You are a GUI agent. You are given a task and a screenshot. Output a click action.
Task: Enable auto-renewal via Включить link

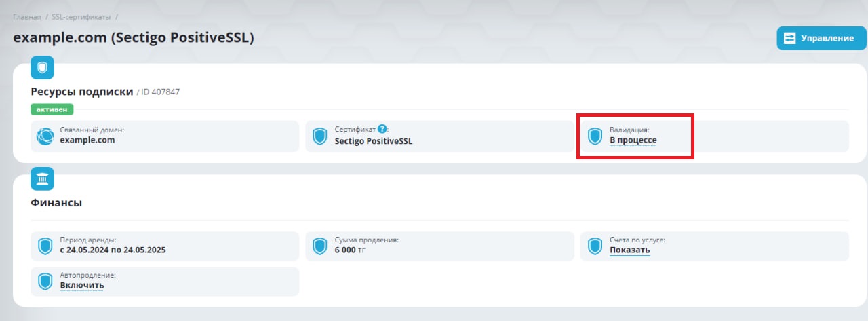[x=82, y=285]
